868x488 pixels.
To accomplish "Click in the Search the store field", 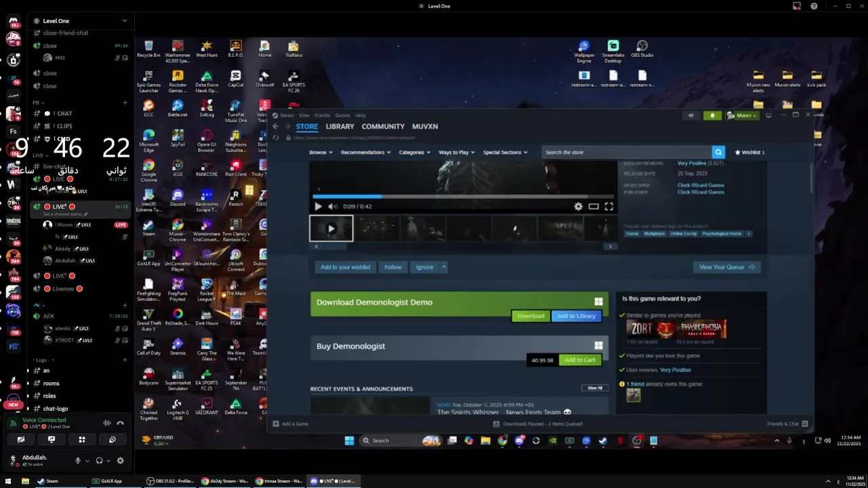I will [x=627, y=152].
